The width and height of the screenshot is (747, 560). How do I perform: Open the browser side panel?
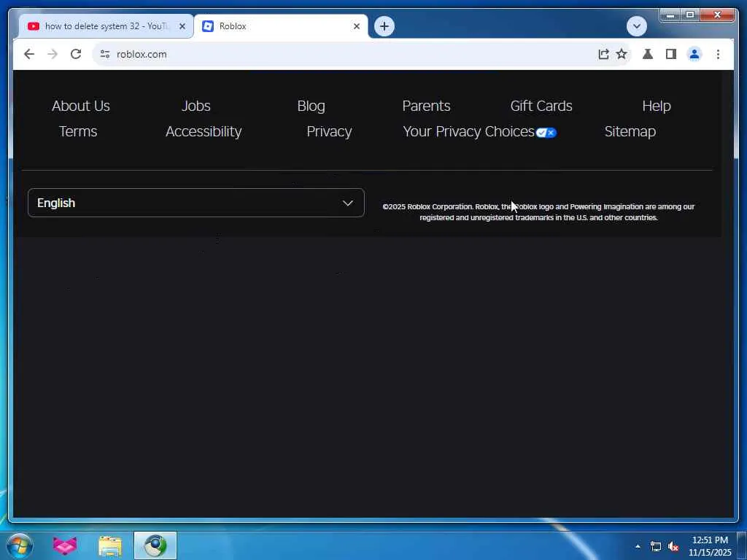[x=671, y=54]
